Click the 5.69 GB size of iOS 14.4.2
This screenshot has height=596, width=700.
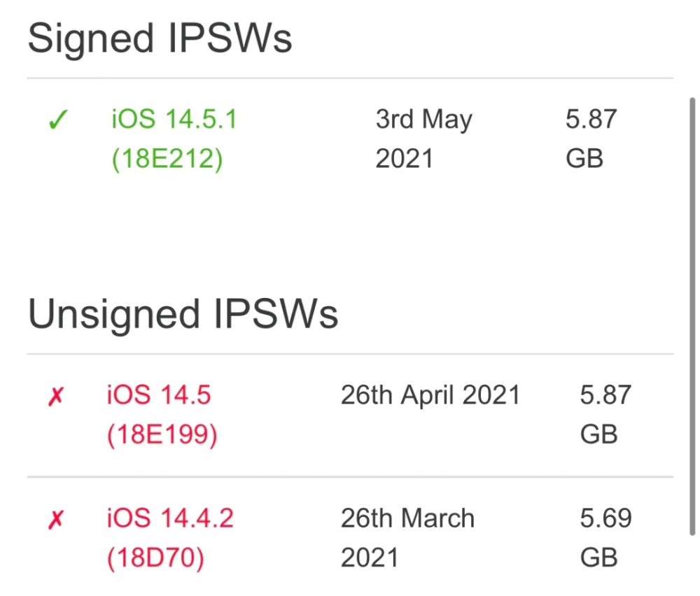605,538
